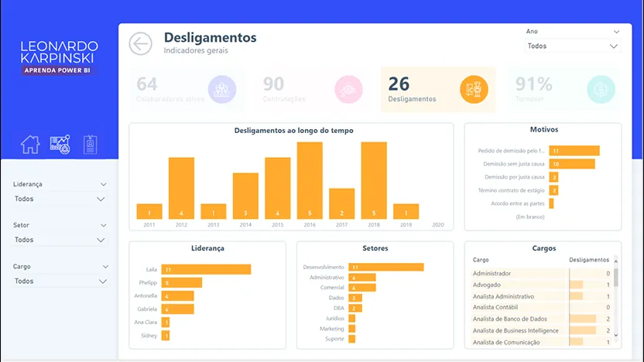Image resolution: width=644 pixels, height=362 pixels.
Task: Open the Setor Todos dropdown
Action: [x=59, y=240]
